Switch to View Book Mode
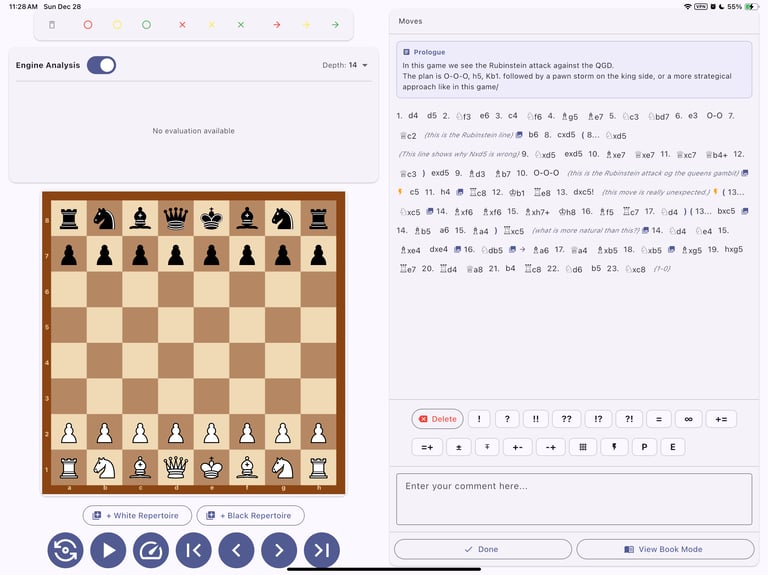 pos(665,549)
